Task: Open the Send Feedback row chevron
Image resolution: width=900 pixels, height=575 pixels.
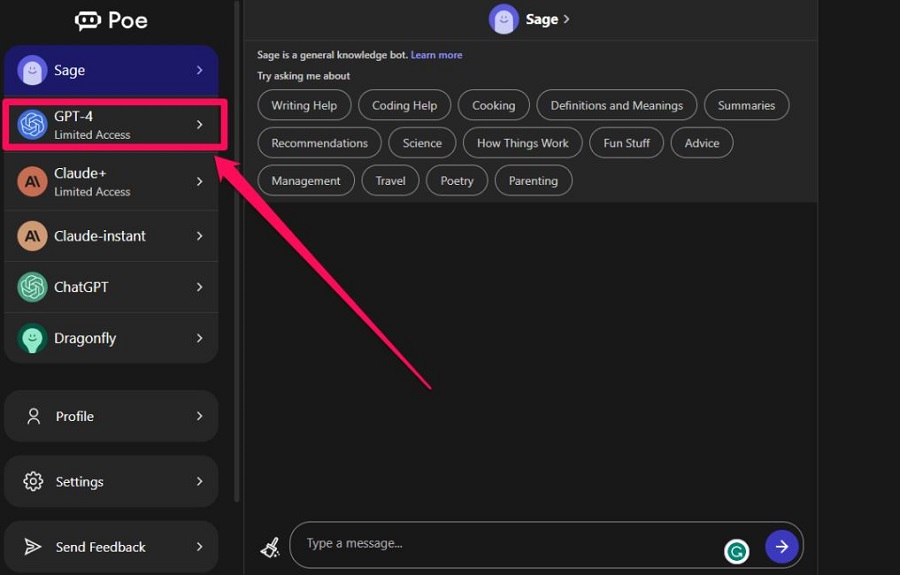Action: coord(200,547)
